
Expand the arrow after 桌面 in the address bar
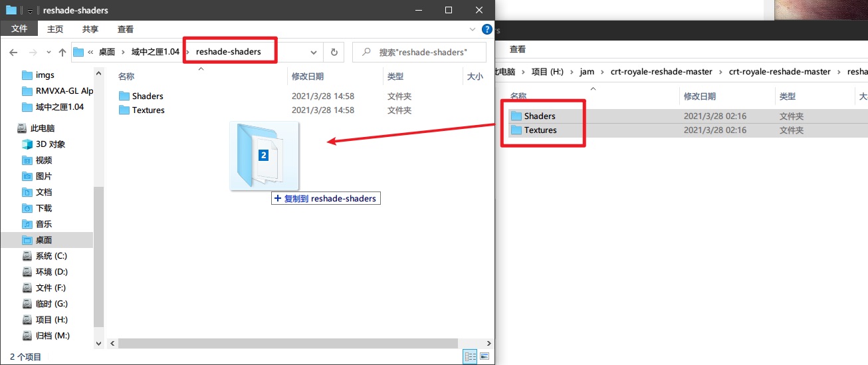123,52
